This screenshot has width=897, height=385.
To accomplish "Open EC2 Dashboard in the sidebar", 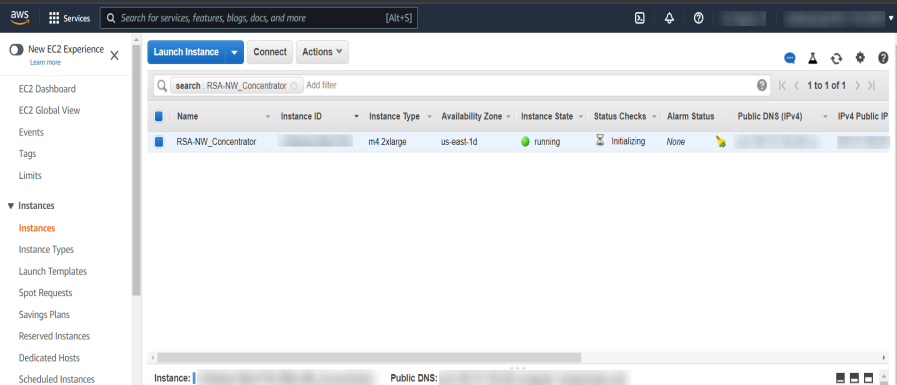I will (x=47, y=89).
